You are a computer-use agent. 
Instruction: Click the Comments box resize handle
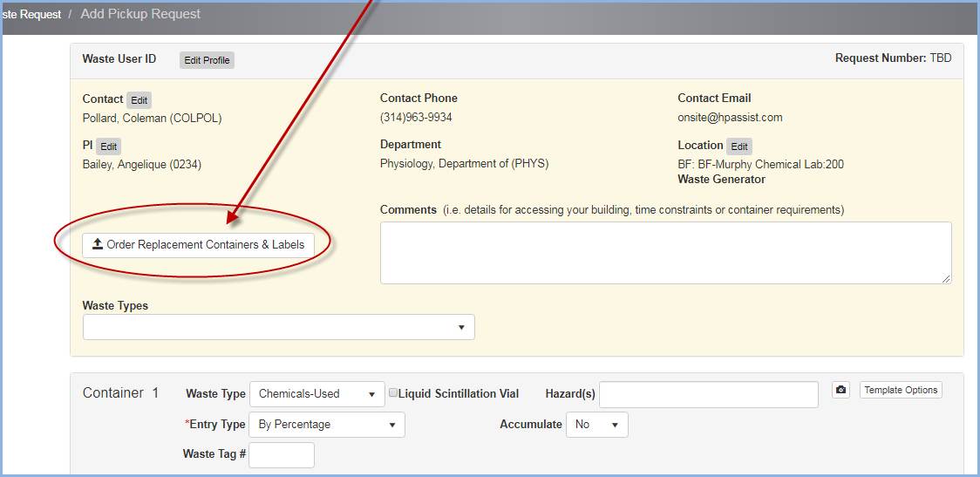tap(946, 278)
